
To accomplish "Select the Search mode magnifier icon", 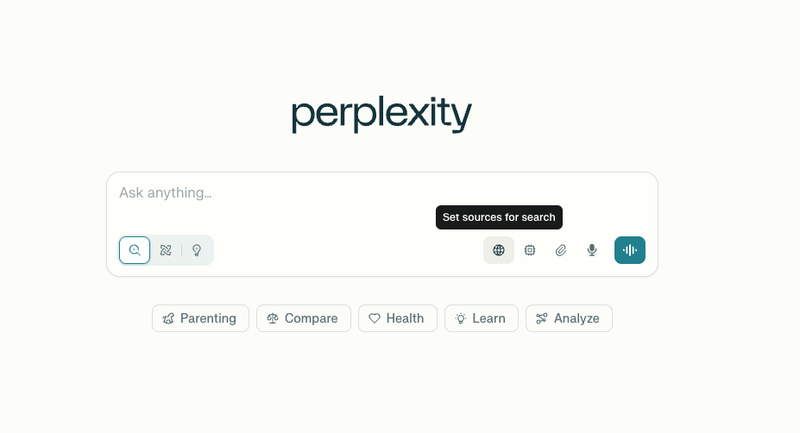I will (135, 250).
